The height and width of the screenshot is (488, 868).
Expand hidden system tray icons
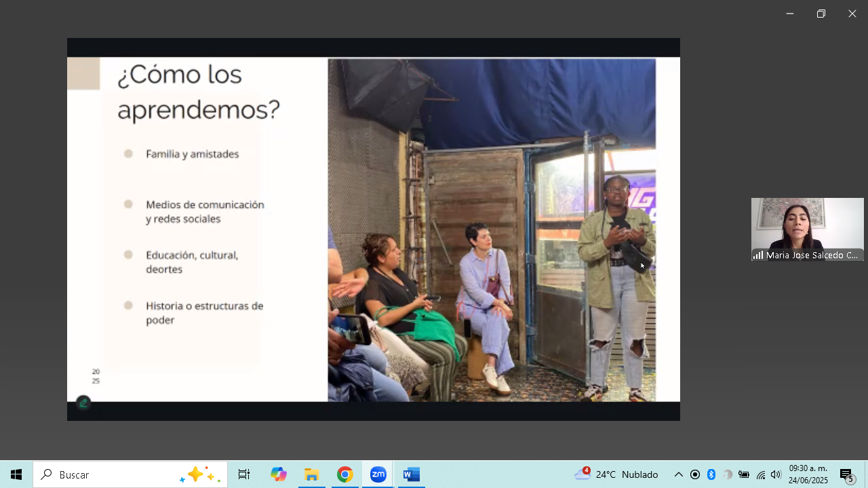click(678, 474)
